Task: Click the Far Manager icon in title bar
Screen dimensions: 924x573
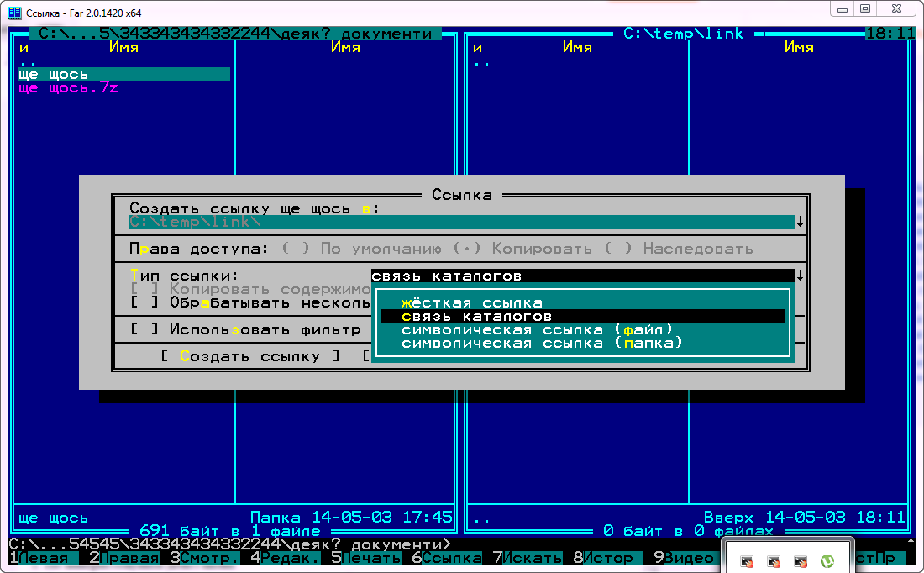Action: (x=14, y=11)
